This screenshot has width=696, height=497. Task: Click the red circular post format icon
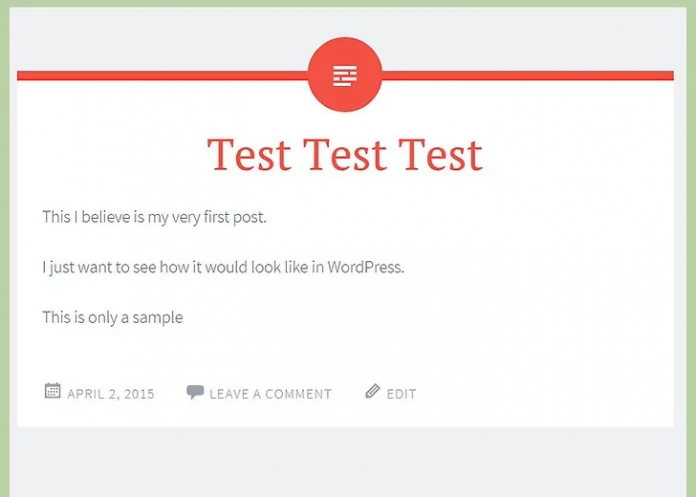tap(346, 74)
